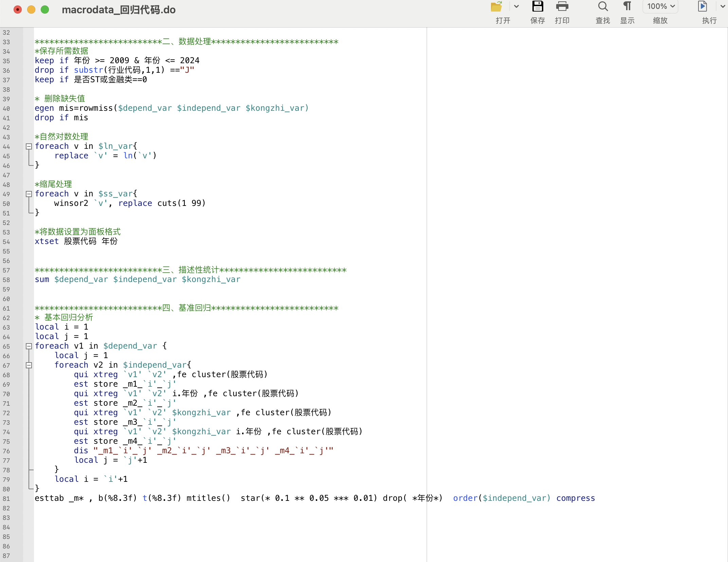This screenshot has height=562, width=728.
Task: Collapse the foreach v2 block at line 67
Action: (29, 365)
